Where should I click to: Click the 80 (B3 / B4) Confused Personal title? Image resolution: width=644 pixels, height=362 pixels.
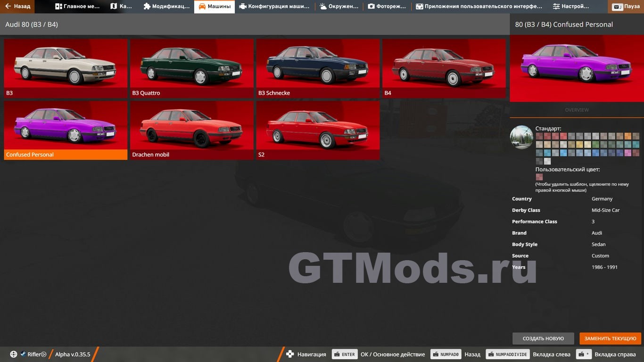[x=564, y=24]
